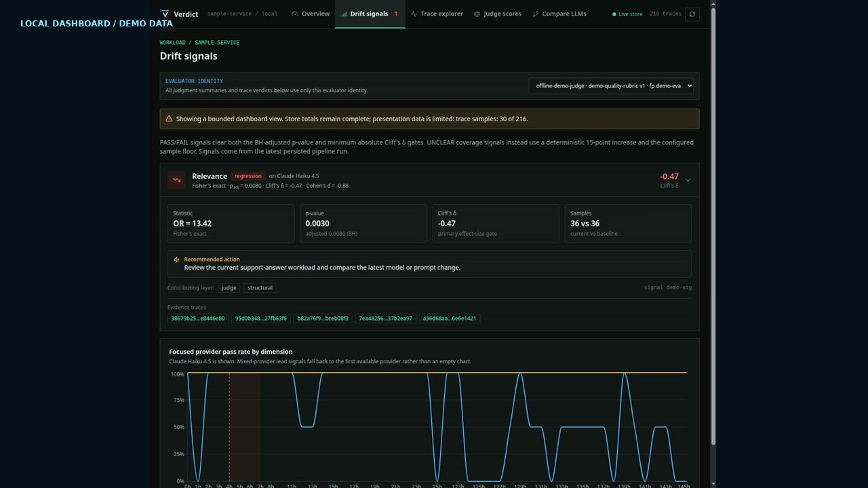Open evidence trace a56d68aa...6e6e1421
868x488 pixels.
tap(450, 318)
